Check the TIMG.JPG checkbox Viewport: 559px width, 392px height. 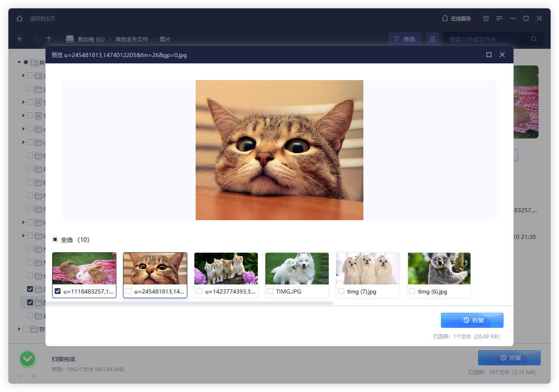(270, 291)
